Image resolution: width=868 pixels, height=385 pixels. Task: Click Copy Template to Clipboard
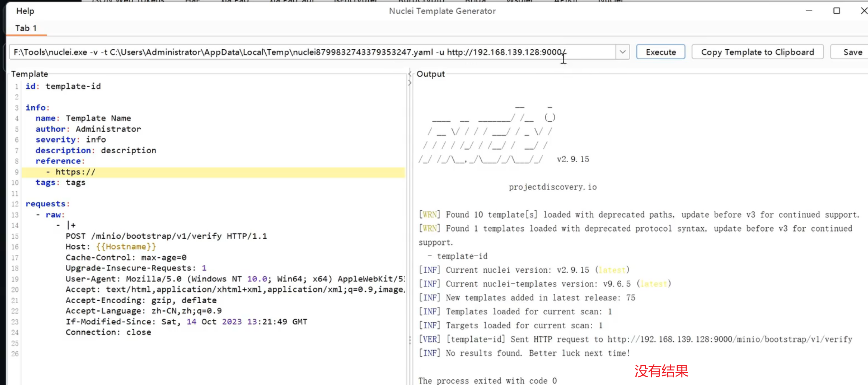[757, 52]
